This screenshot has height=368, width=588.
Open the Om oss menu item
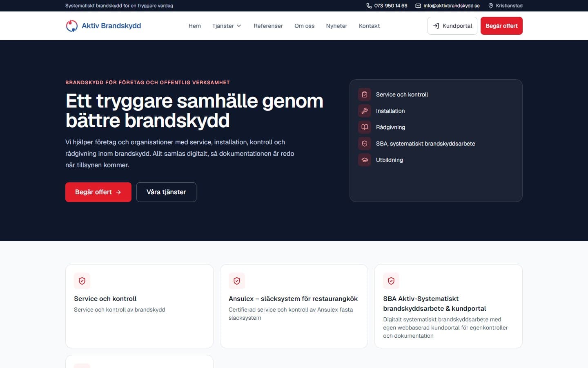coord(305,26)
